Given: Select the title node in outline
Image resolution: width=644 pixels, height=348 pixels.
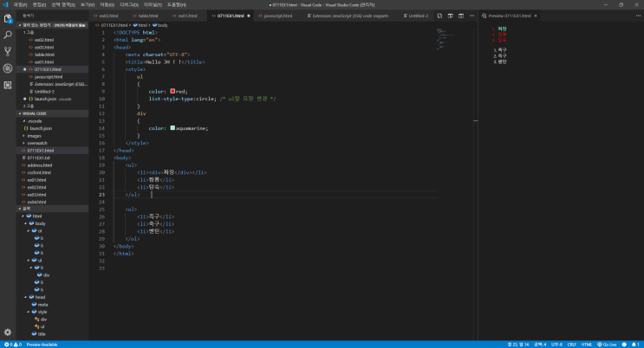Looking at the screenshot, I should 39,334.
